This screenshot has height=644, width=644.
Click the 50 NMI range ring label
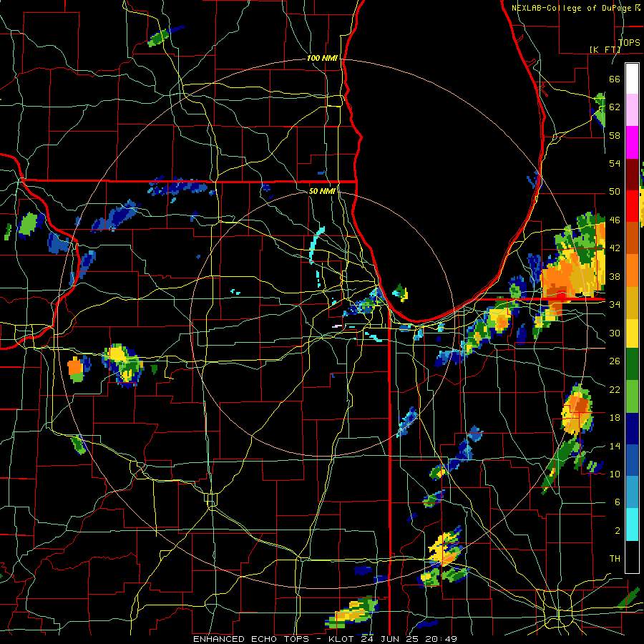[x=322, y=191]
